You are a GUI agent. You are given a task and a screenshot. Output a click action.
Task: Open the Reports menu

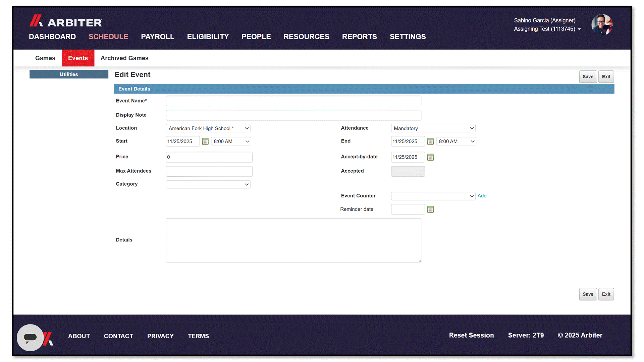tap(360, 37)
